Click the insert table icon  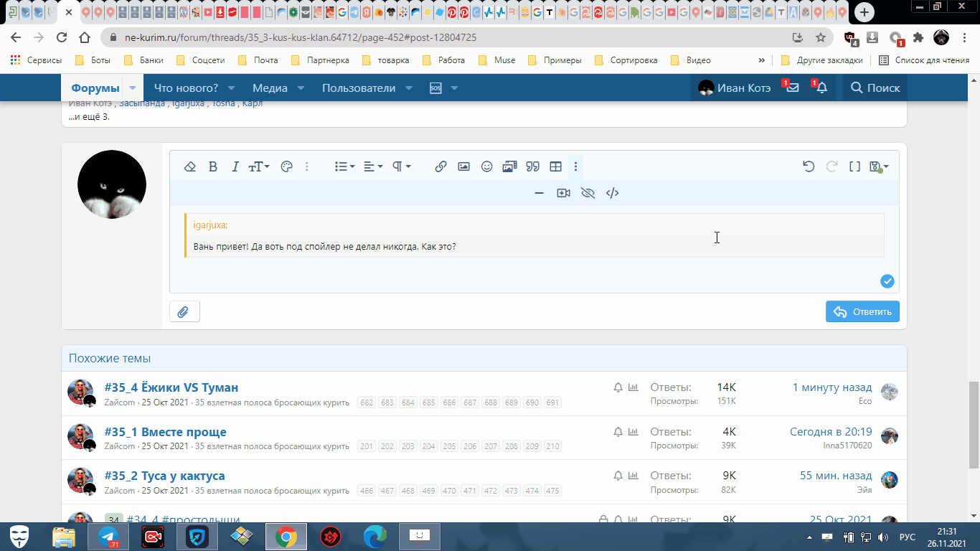pyautogui.click(x=555, y=166)
